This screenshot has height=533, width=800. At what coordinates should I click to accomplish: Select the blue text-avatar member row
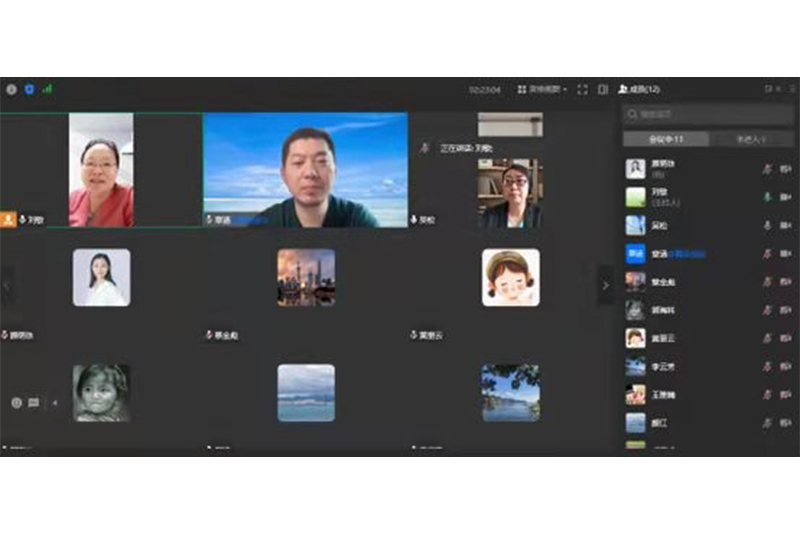pos(708,253)
